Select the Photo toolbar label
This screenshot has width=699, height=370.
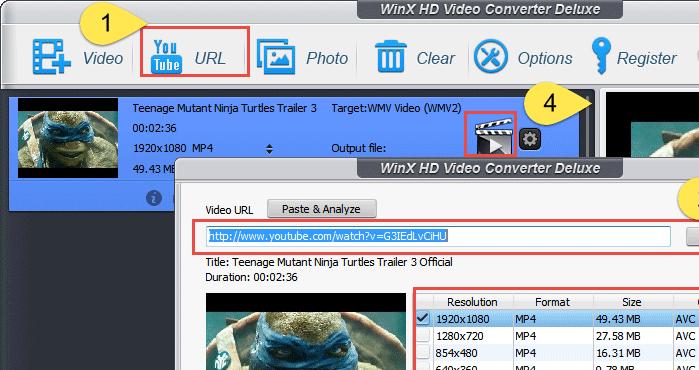[327, 58]
